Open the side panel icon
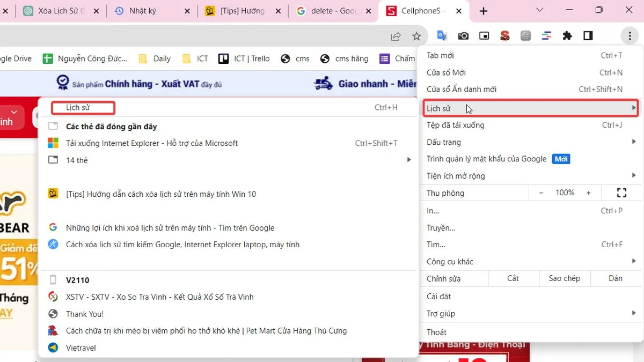Screen dimensions: 644x362 click(x=588, y=36)
